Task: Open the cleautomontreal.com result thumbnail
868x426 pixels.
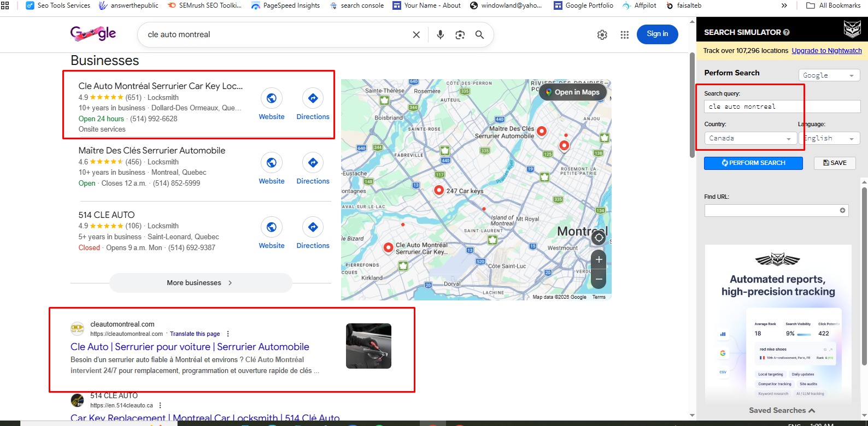Action: click(368, 346)
